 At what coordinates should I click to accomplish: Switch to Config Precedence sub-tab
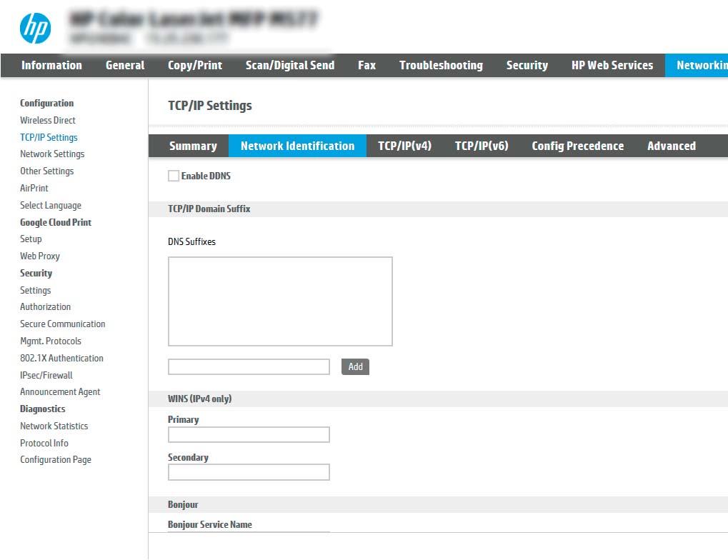pos(577,146)
